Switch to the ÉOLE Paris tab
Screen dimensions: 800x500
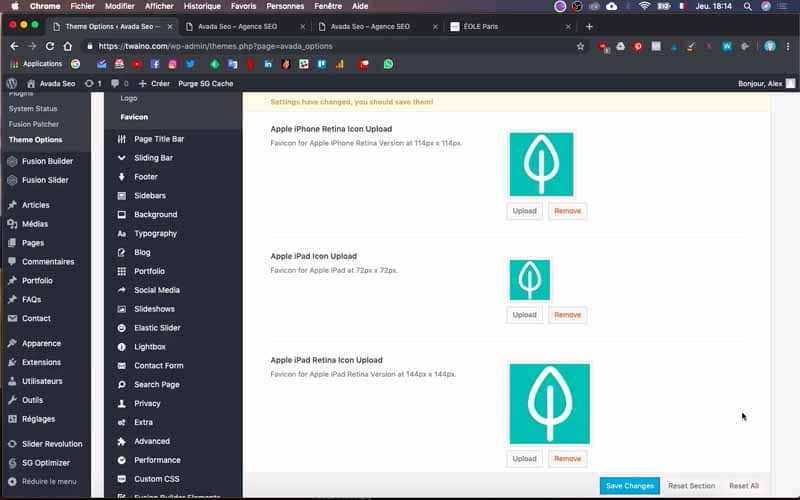click(x=480, y=27)
